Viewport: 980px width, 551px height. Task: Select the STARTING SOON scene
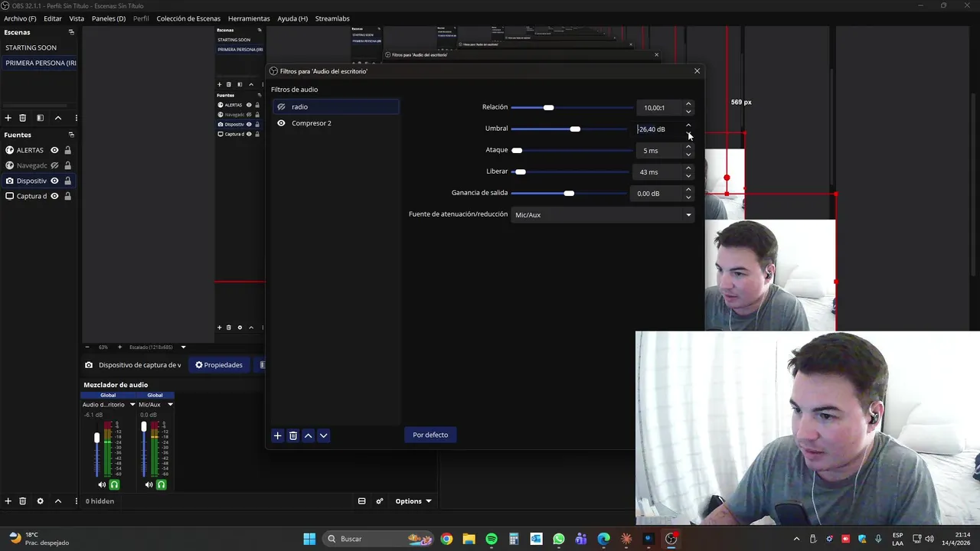pos(31,47)
